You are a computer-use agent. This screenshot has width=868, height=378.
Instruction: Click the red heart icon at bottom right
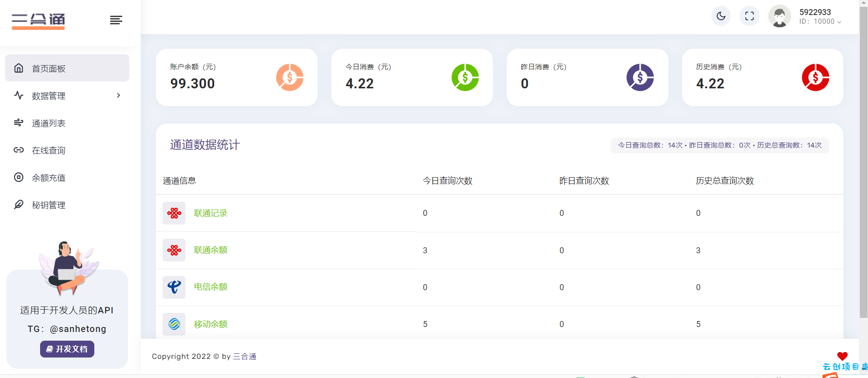pyautogui.click(x=842, y=356)
